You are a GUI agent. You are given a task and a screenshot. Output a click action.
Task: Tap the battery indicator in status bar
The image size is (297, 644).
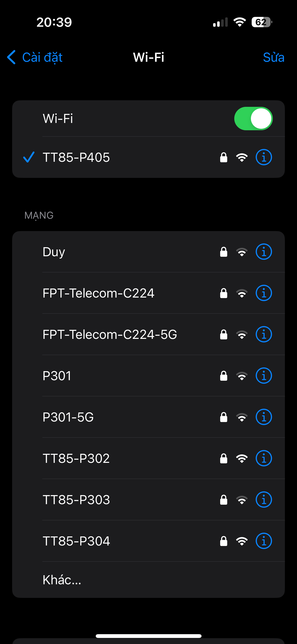[261, 22]
